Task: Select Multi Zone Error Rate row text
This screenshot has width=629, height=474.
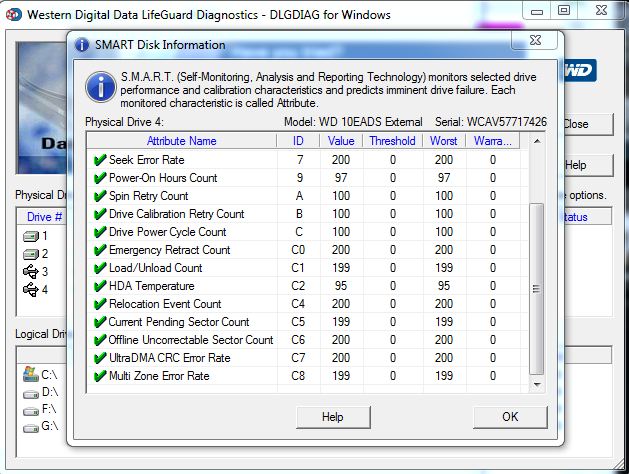Action: (x=159, y=376)
